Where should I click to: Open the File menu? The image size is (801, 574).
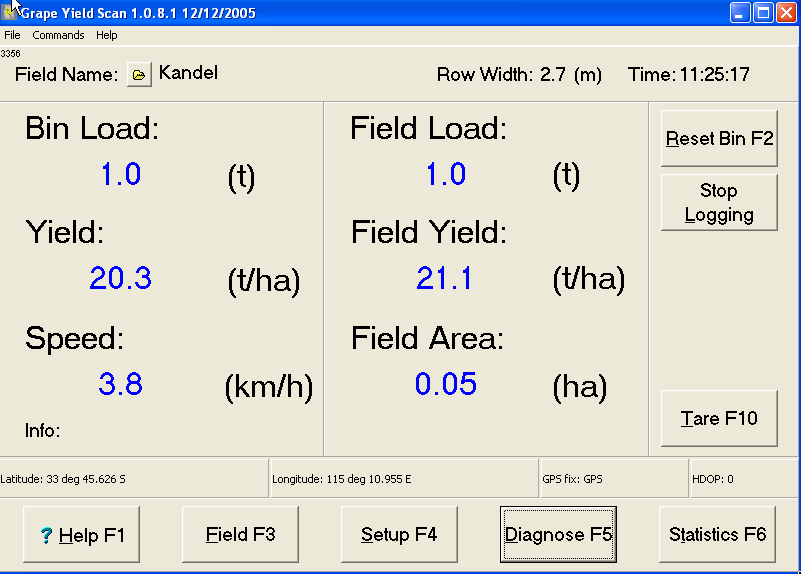point(12,35)
